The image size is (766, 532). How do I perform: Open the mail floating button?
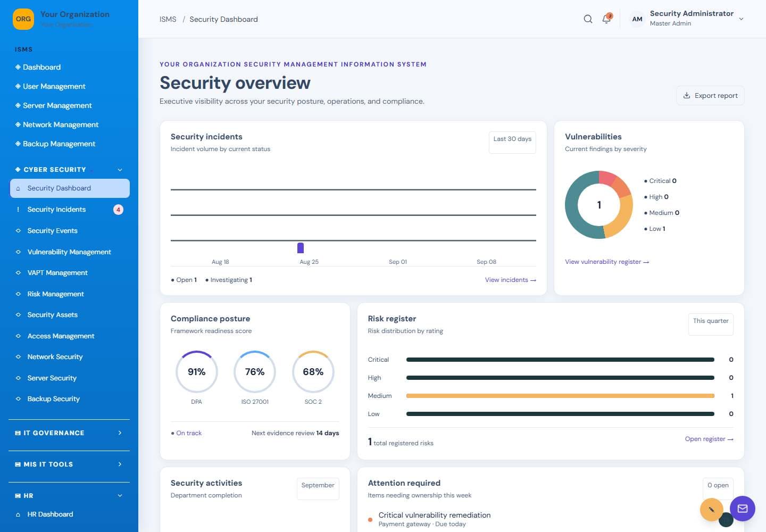(743, 509)
